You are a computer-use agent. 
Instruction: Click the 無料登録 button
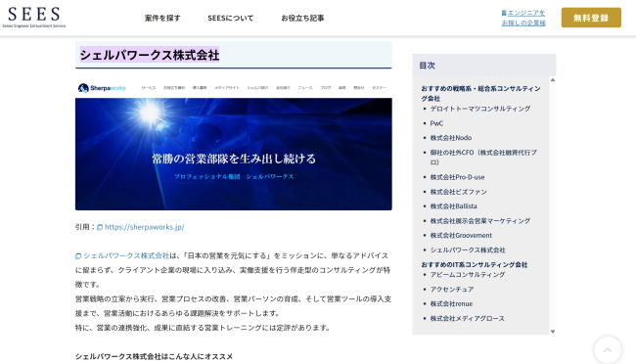pyautogui.click(x=591, y=18)
